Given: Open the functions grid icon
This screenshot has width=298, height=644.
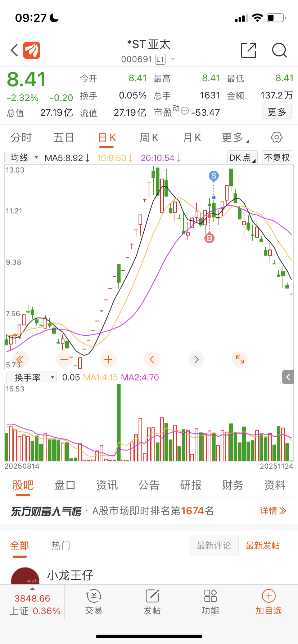Looking at the screenshot, I should pyautogui.click(x=211, y=596).
